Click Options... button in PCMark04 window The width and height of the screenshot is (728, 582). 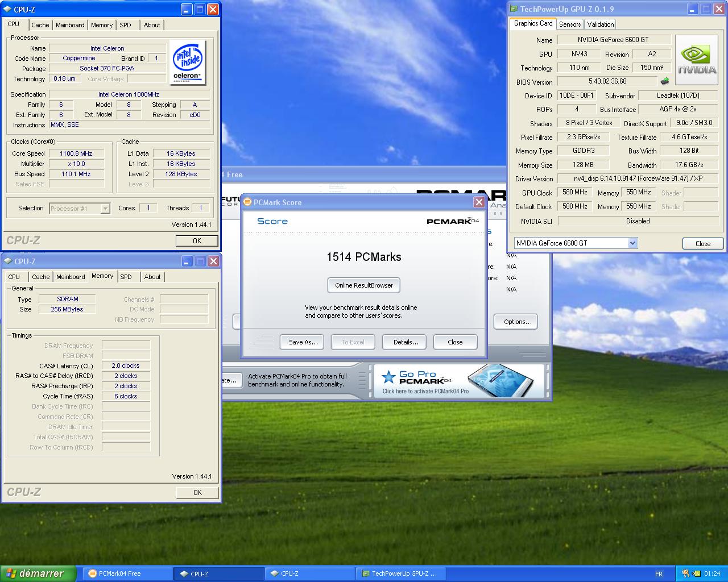(517, 322)
